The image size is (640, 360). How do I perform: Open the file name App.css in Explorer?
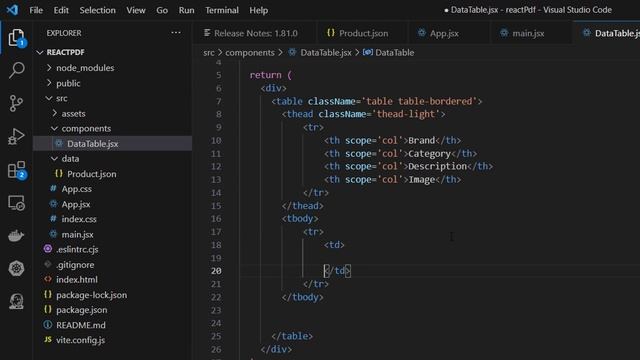(77, 189)
